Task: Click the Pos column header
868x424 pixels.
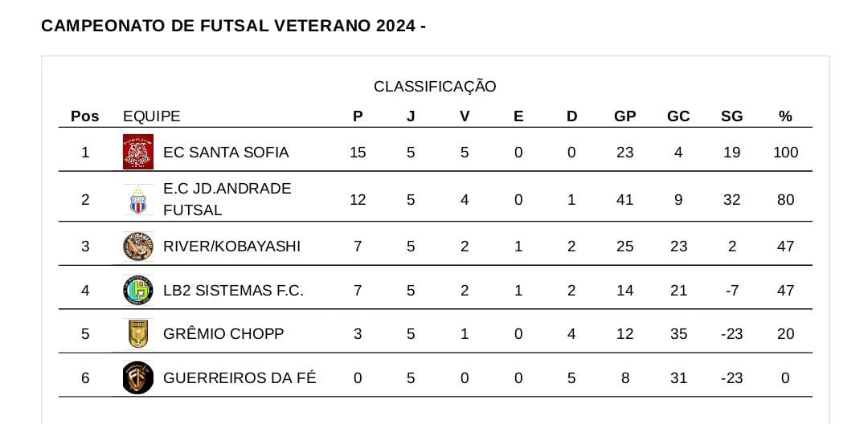Action: coord(84,116)
